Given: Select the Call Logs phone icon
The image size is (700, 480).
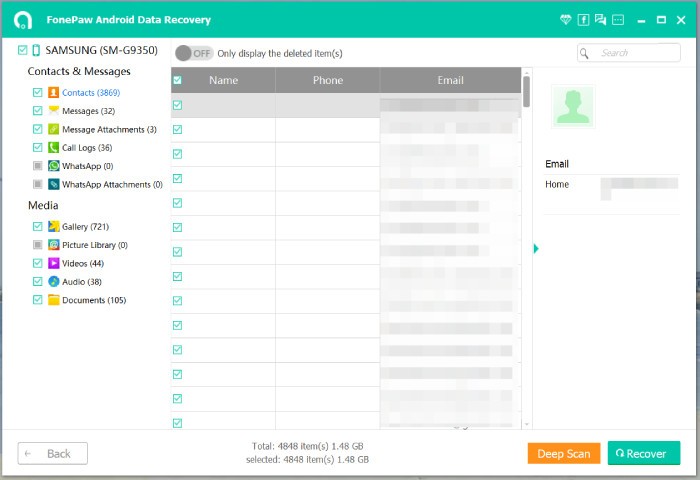Looking at the screenshot, I should click(54, 148).
